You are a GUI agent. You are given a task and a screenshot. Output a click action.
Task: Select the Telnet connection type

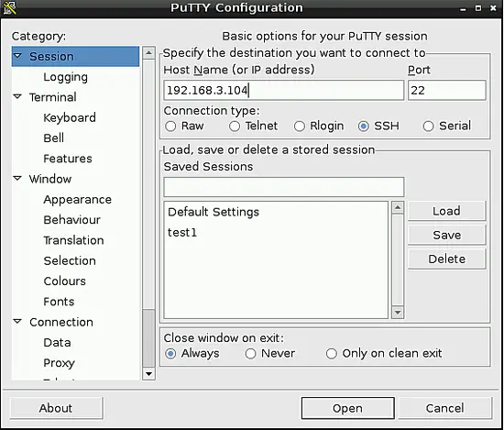point(235,127)
